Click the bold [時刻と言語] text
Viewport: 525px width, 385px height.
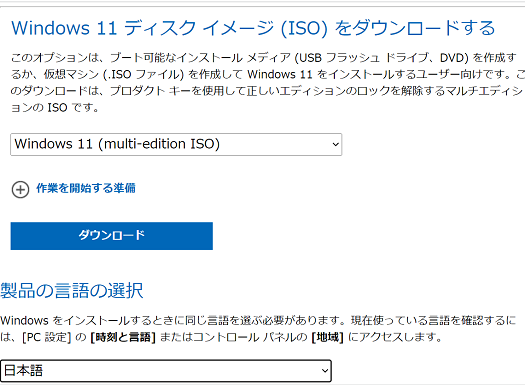pyautogui.click(x=123, y=337)
